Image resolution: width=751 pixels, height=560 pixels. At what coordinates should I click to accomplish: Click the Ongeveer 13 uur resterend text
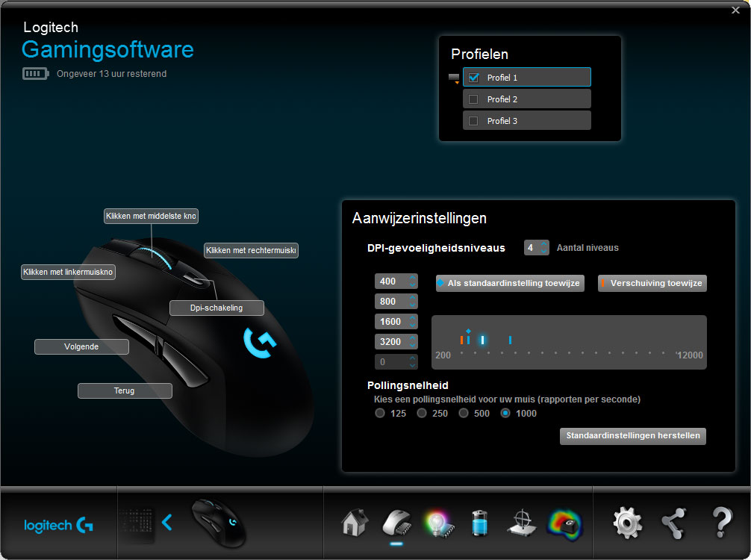[111, 74]
